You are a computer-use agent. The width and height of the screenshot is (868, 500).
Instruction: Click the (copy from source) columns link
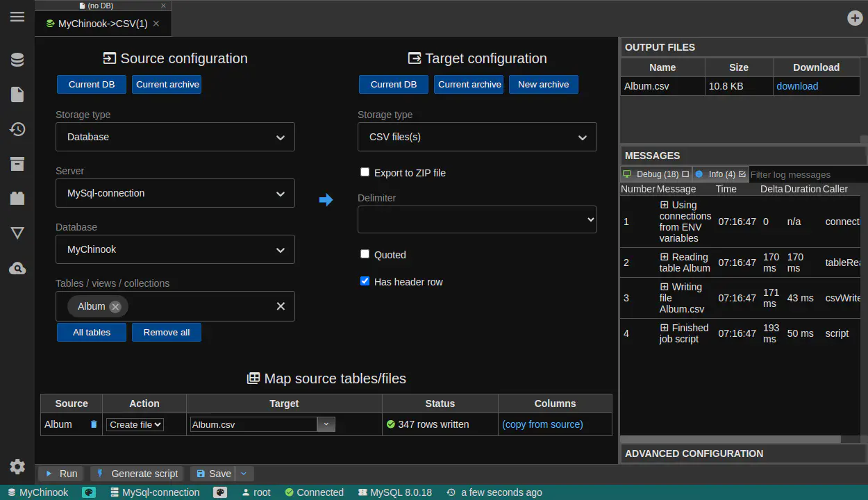coord(542,424)
